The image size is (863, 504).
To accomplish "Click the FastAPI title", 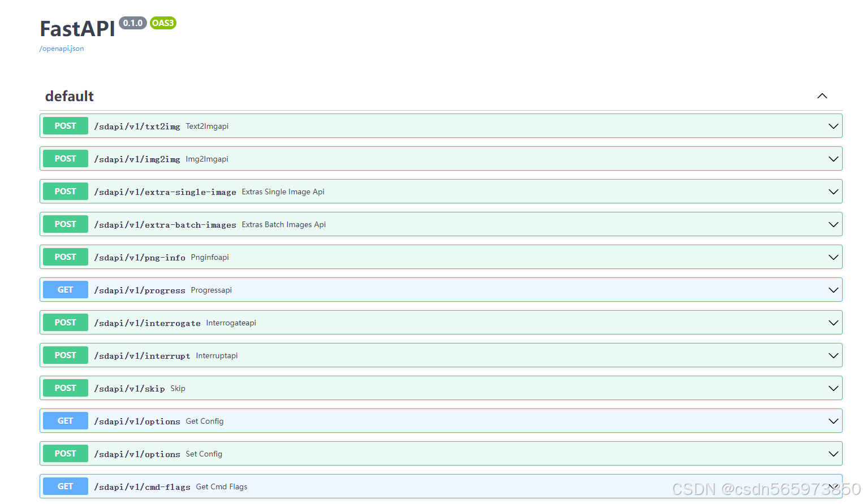I will pyautogui.click(x=77, y=28).
